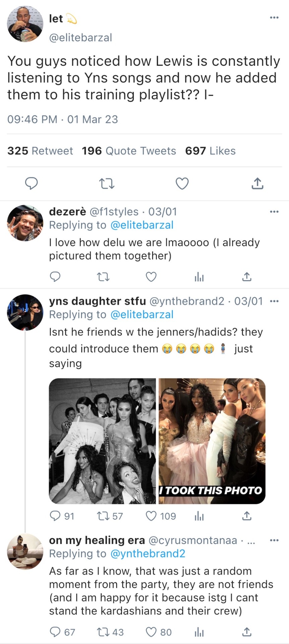Share dezerè's reply

(x=246, y=277)
